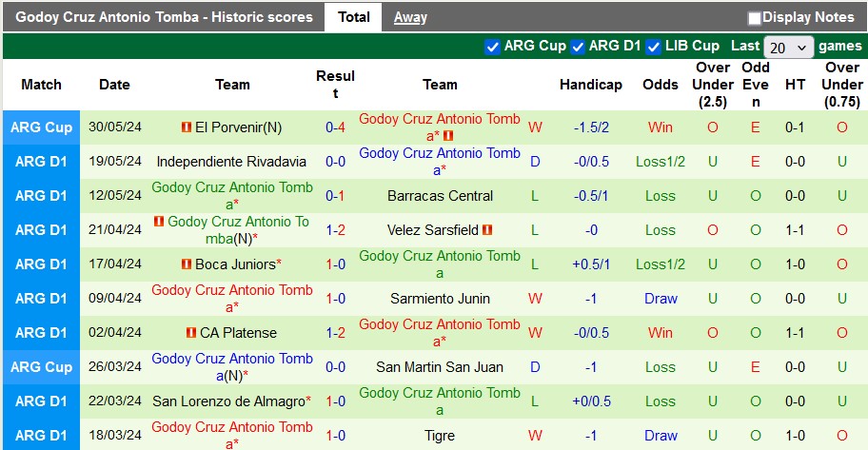Click the red card icon before CA Platense
868x450 pixels.
(191, 333)
